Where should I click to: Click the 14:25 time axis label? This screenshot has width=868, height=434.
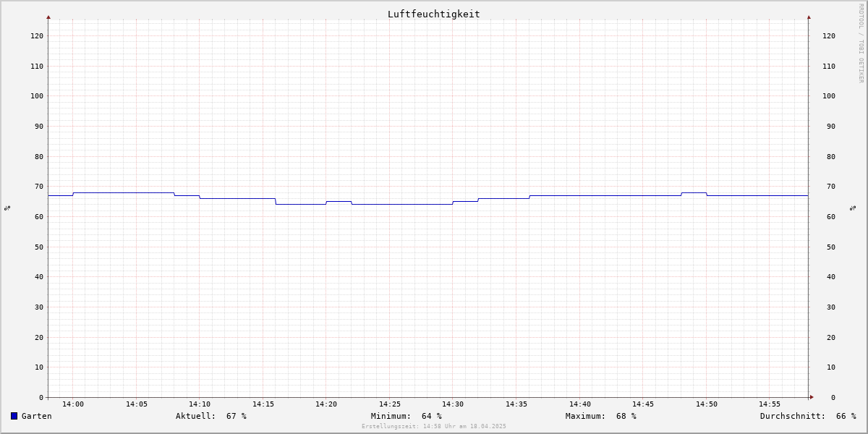[x=390, y=404]
